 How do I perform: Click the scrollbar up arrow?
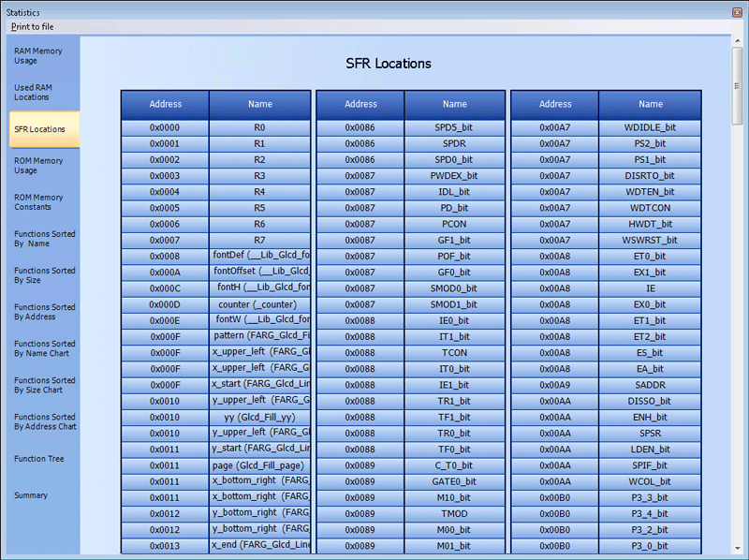pos(738,41)
